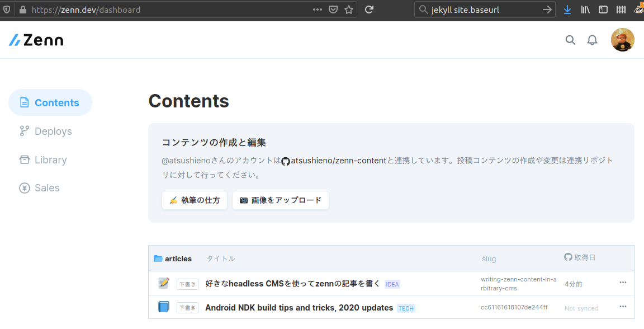Open the Firefox Library icon
This screenshot has width=644, height=329.
[585, 10]
